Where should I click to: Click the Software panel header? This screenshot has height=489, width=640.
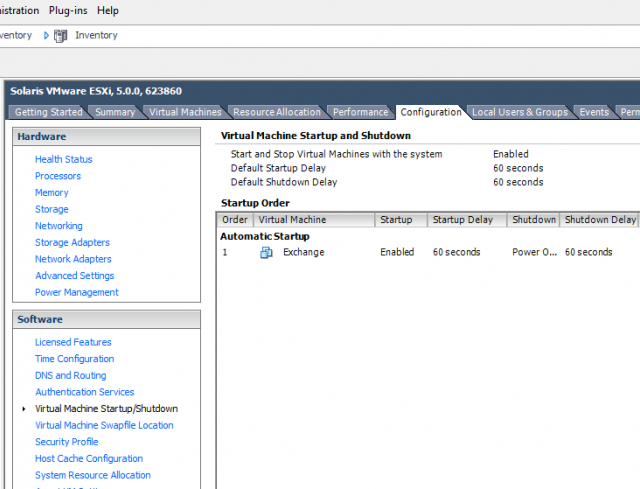pos(107,320)
